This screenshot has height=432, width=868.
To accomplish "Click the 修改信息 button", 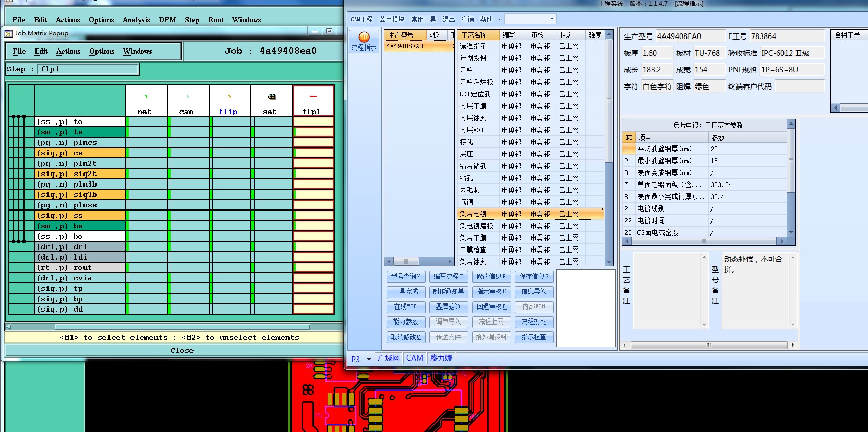I will pos(491,277).
